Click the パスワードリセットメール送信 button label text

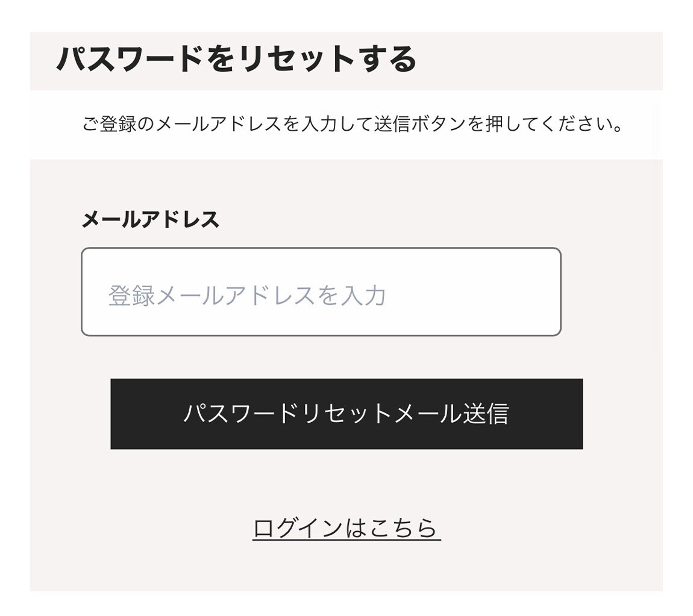pos(346,414)
